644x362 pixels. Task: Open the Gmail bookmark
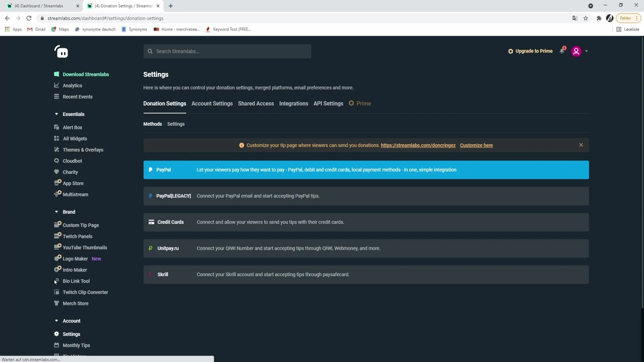pos(36,29)
